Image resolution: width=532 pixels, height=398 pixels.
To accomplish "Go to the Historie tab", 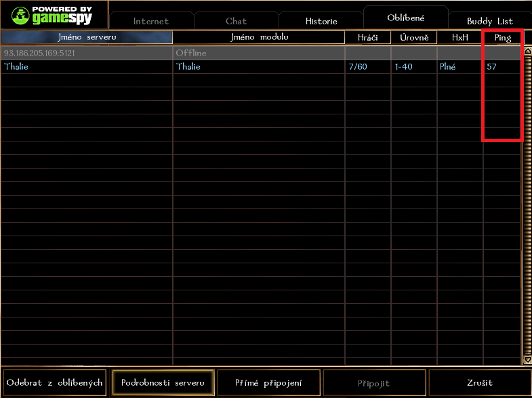I will click(x=321, y=21).
